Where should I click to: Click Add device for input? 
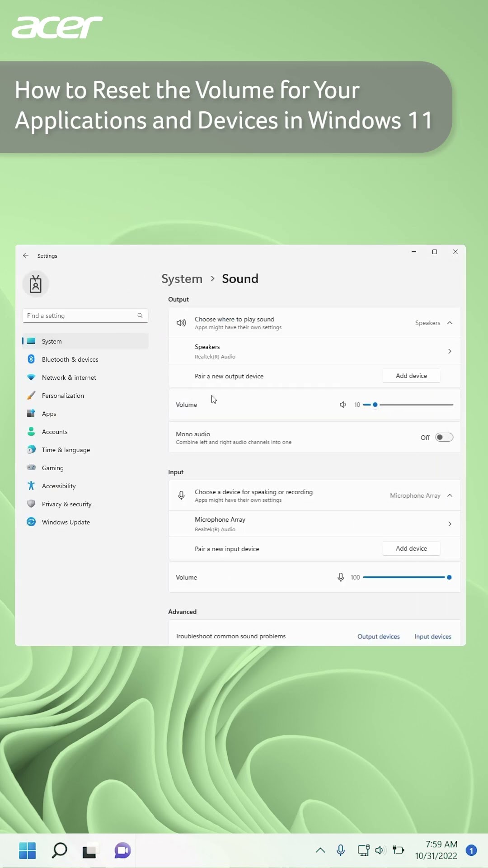click(411, 548)
